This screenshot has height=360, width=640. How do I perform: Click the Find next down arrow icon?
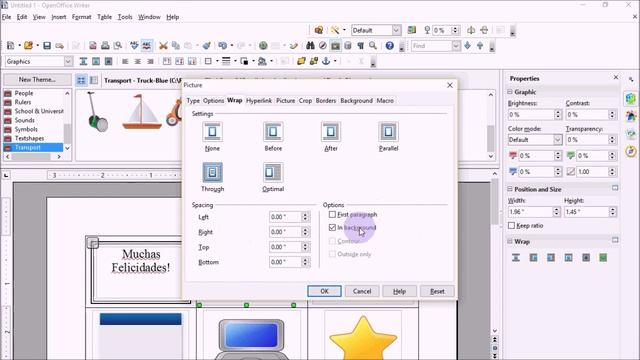[x=468, y=46]
